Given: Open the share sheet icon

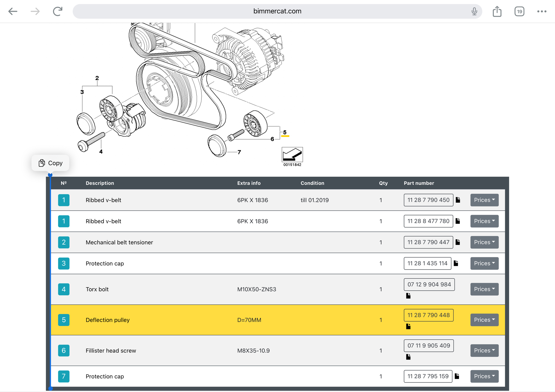Looking at the screenshot, I should coord(497,11).
